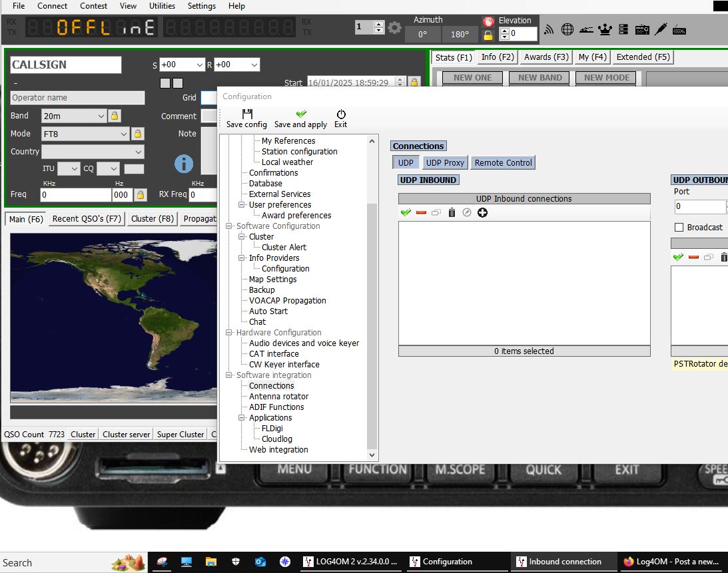The height and width of the screenshot is (573, 728).
Task: Open the Utilities menu
Action: pos(162,6)
